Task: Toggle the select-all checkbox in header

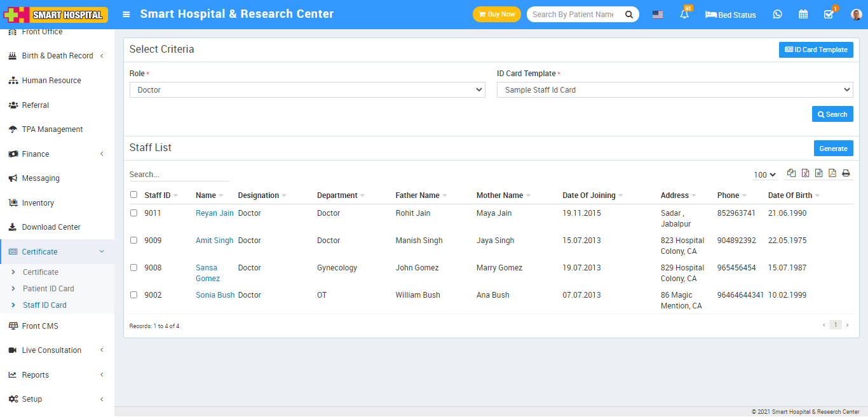Action: tap(133, 195)
